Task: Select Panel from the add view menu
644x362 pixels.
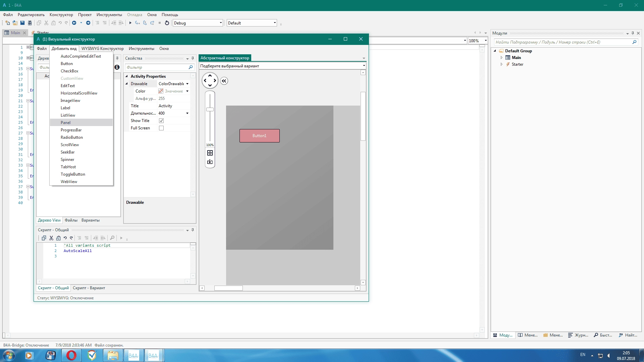Action: tap(81, 123)
